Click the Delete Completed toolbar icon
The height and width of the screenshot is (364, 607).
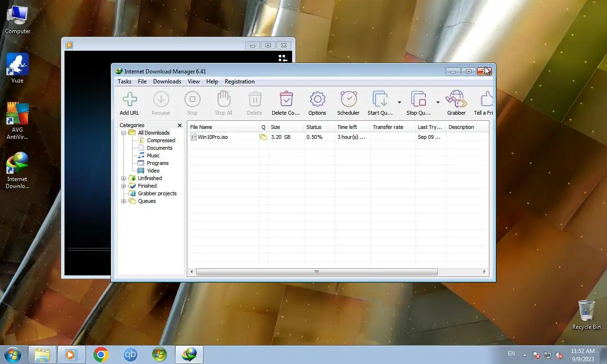pyautogui.click(x=286, y=99)
